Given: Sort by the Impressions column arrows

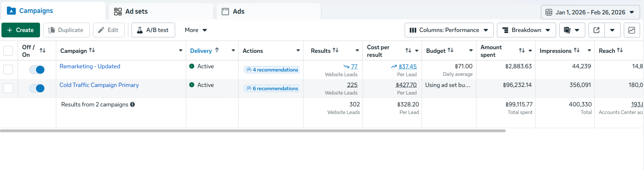Looking at the screenshot, I should [x=577, y=50].
